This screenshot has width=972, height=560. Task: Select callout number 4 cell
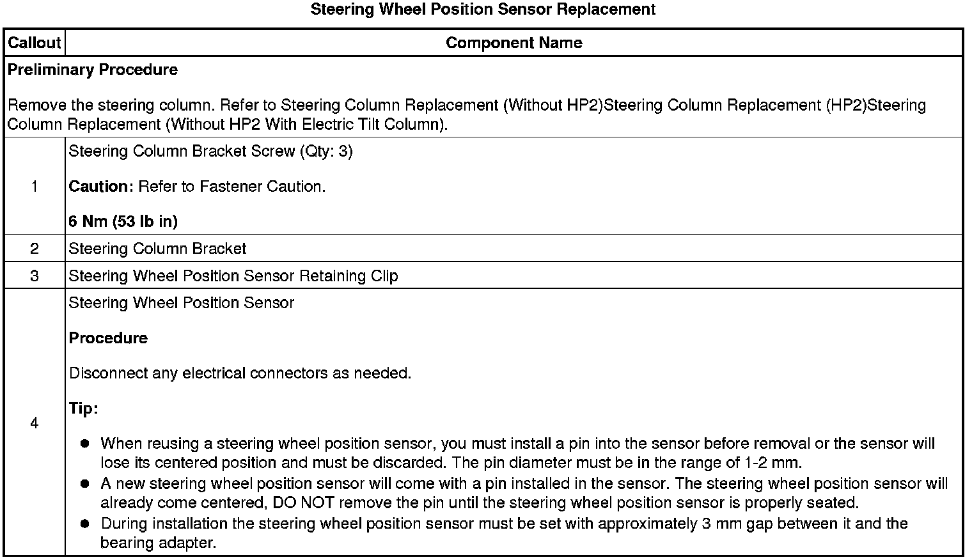point(34,423)
